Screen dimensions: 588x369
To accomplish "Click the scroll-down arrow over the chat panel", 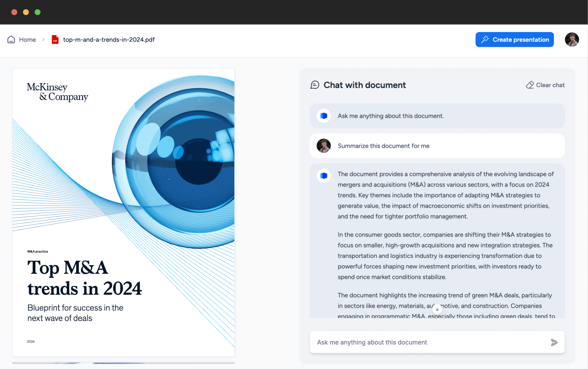I will click(437, 310).
